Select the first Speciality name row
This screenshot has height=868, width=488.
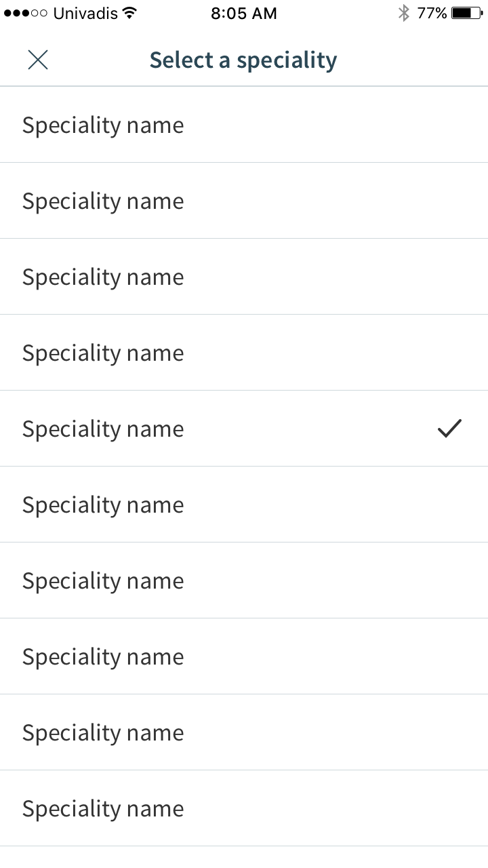(x=244, y=125)
